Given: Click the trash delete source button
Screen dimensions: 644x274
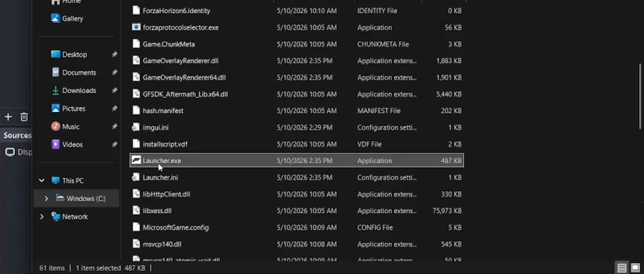Looking at the screenshot, I should (24, 117).
